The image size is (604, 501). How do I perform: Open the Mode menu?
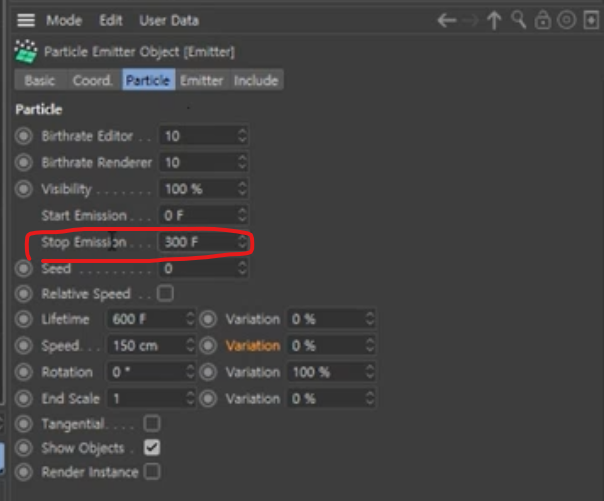64,20
